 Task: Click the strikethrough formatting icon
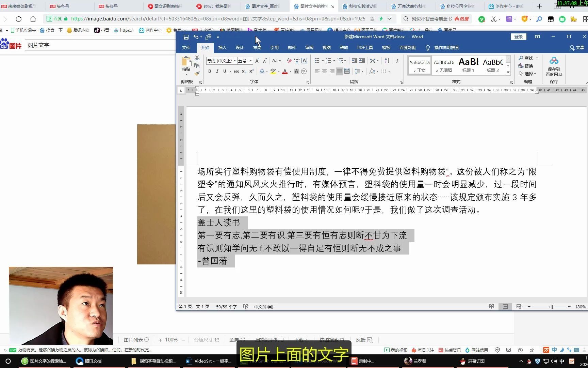tap(236, 71)
